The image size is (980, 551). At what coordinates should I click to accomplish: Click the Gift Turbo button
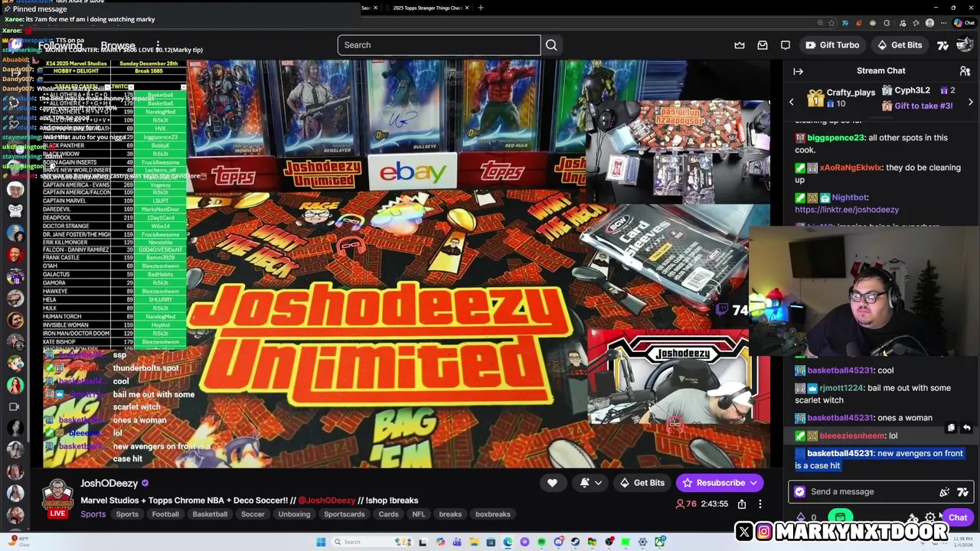831,45
